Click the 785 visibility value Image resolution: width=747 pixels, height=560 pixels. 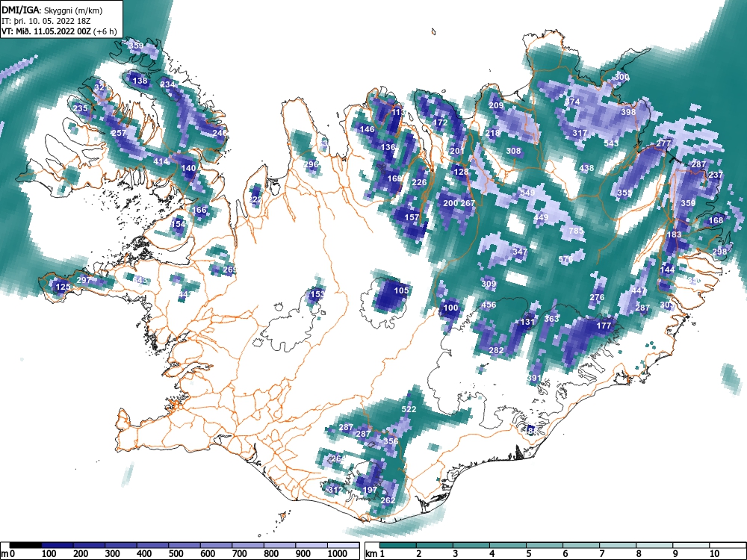click(x=577, y=231)
